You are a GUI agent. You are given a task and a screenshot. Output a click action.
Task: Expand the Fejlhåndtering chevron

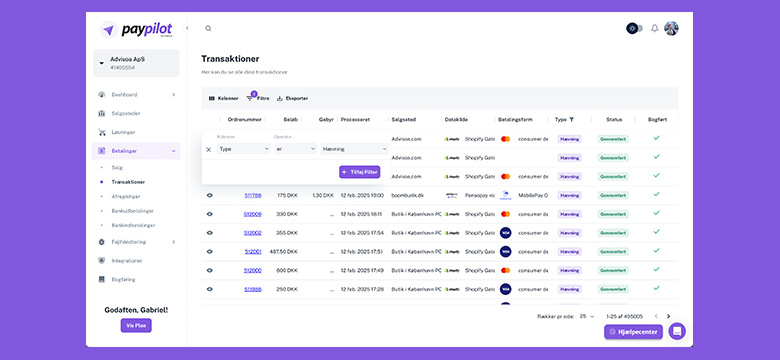[x=174, y=242]
